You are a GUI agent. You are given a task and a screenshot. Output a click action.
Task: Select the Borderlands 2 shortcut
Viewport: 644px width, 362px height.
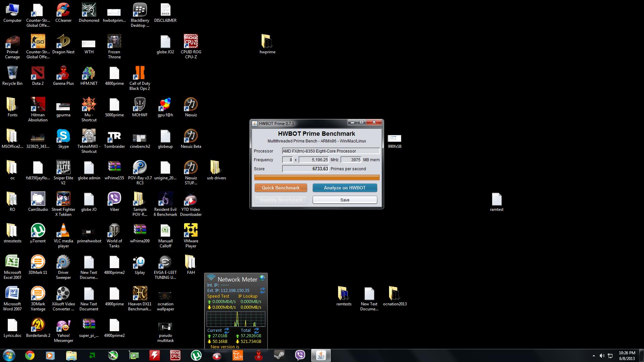click(x=38, y=328)
